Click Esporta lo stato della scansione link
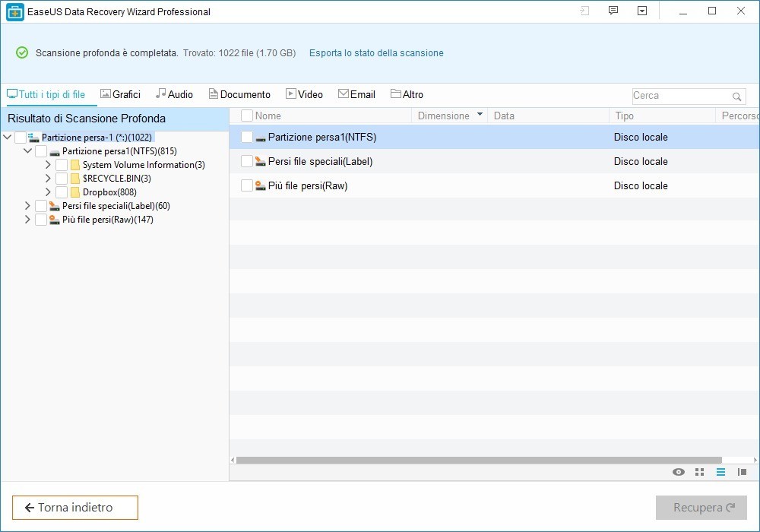This screenshot has width=760, height=532. coord(376,53)
